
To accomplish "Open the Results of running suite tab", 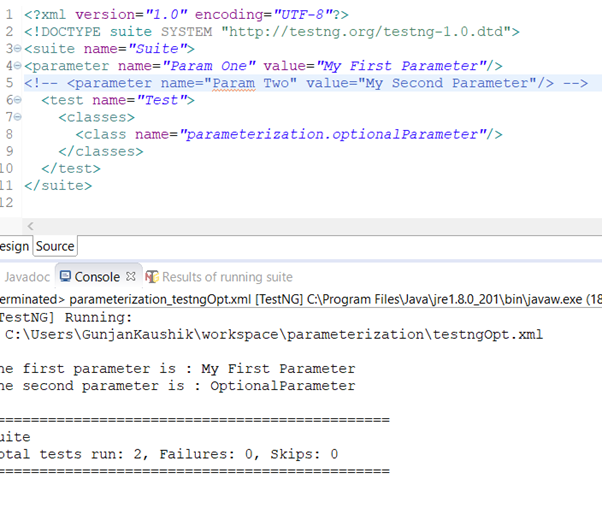I will [227, 277].
